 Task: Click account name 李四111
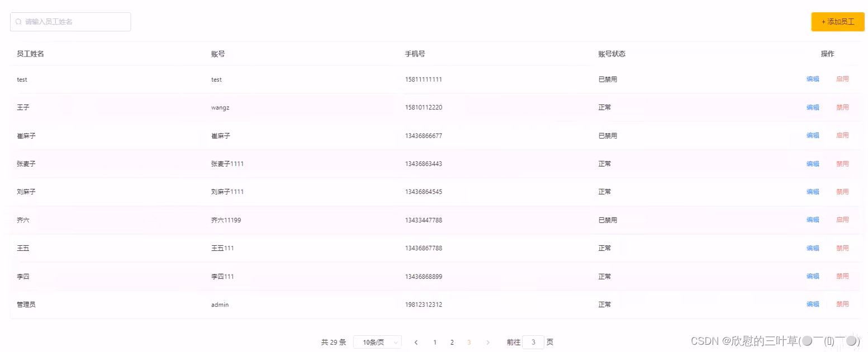point(222,277)
